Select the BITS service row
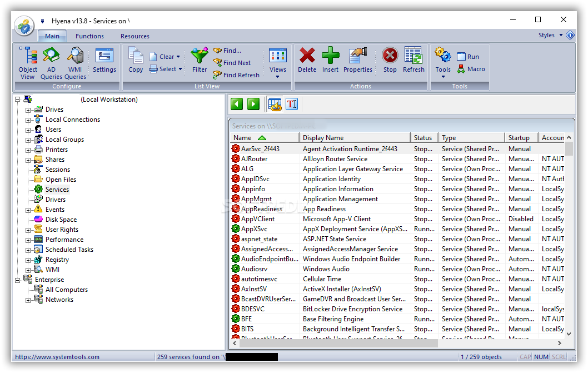Viewport: 588px width, 373px height. [397, 329]
